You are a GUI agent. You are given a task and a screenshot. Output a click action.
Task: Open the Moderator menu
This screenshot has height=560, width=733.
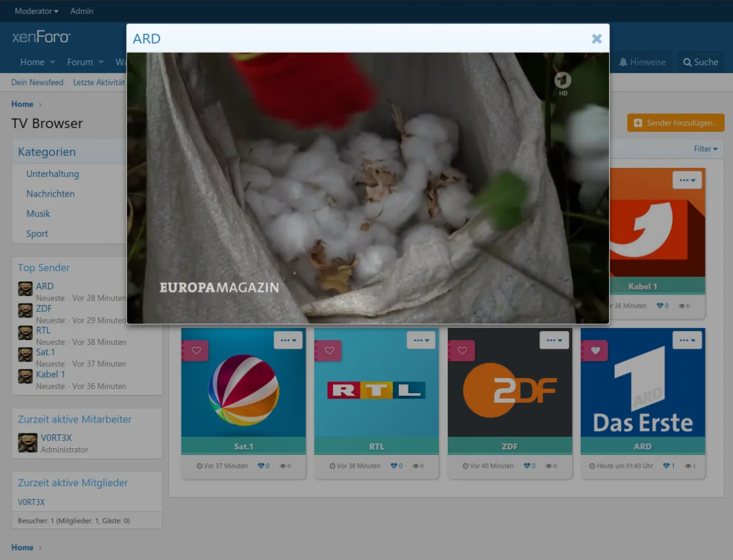click(x=37, y=11)
